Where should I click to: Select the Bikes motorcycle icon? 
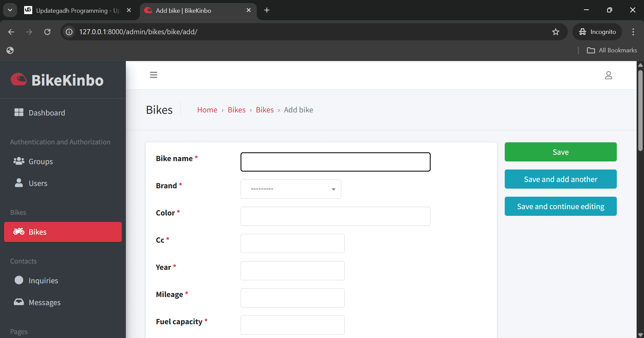(19, 232)
